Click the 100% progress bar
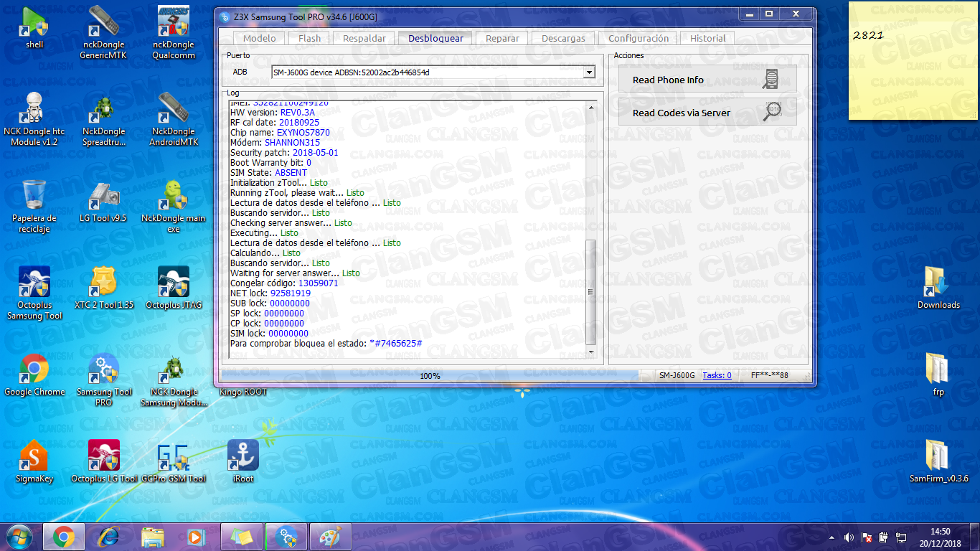Viewport: 980px width, 551px height. [x=430, y=376]
